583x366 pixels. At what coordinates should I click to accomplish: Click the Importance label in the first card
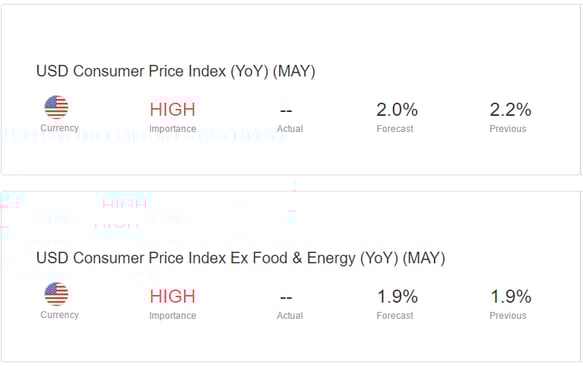[173, 129]
